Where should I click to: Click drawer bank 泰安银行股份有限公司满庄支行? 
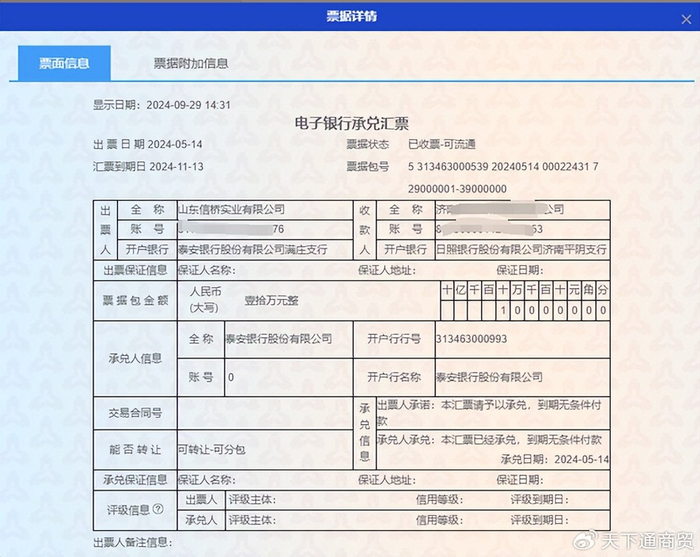point(253,249)
